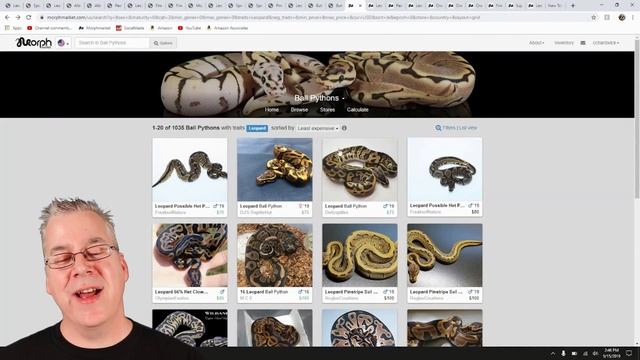
Task: Click the browser forward arrow
Action: [x=18, y=18]
